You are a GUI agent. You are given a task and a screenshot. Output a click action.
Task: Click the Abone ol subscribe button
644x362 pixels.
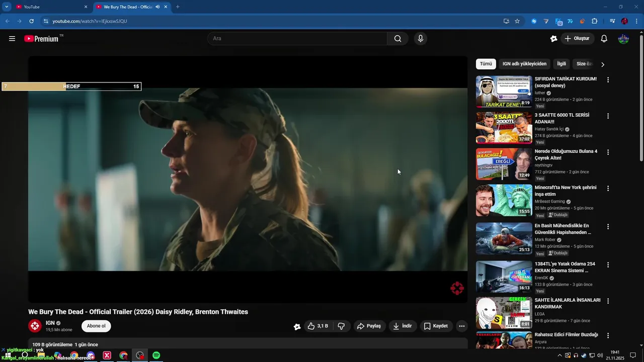[x=96, y=326]
